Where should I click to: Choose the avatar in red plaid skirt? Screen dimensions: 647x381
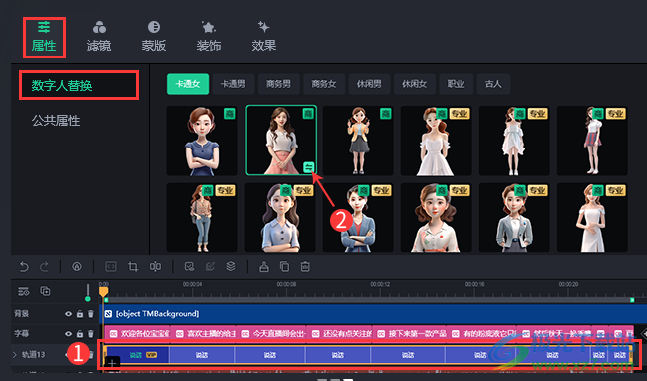tap(592, 141)
